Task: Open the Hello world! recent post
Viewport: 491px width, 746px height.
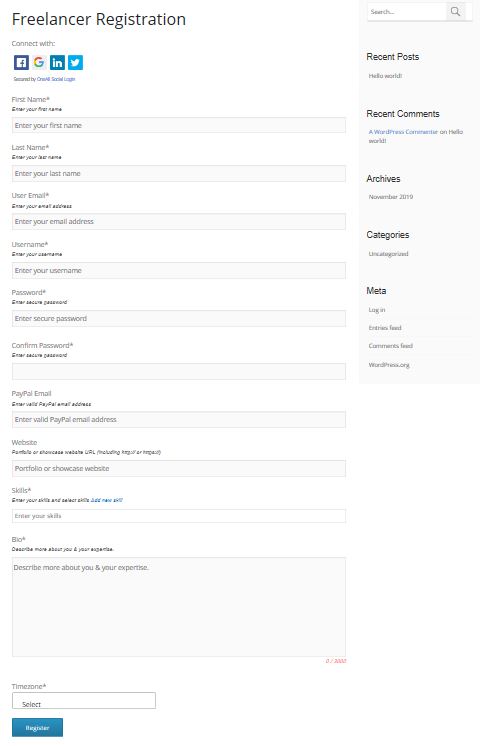Action: click(385, 76)
